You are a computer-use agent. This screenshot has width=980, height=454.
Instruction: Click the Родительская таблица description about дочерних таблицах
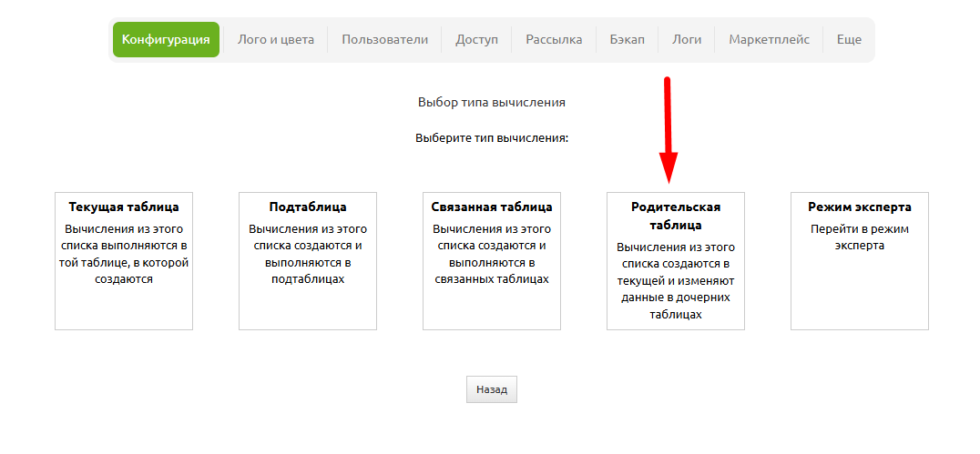[676, 280]
